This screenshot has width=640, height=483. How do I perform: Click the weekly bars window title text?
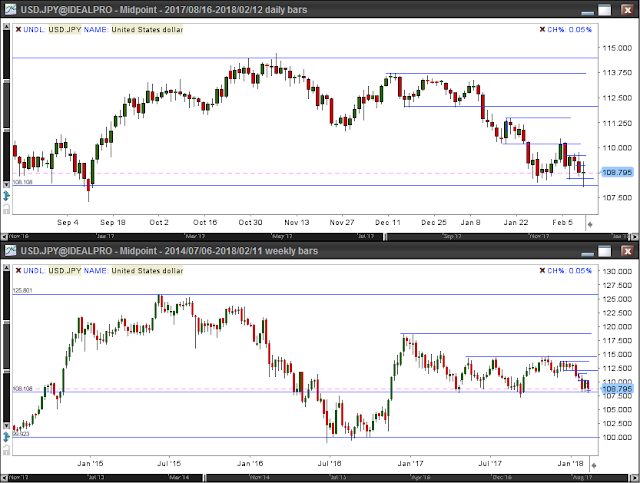pyautogui.click(x=169, y=250)
